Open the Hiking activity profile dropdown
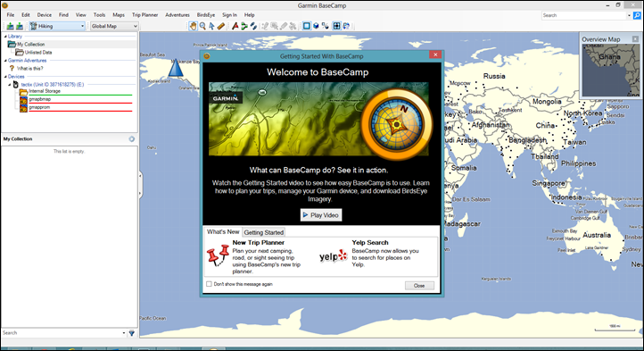The width and height of the screenshot is (644, 351). coord(57,26)
